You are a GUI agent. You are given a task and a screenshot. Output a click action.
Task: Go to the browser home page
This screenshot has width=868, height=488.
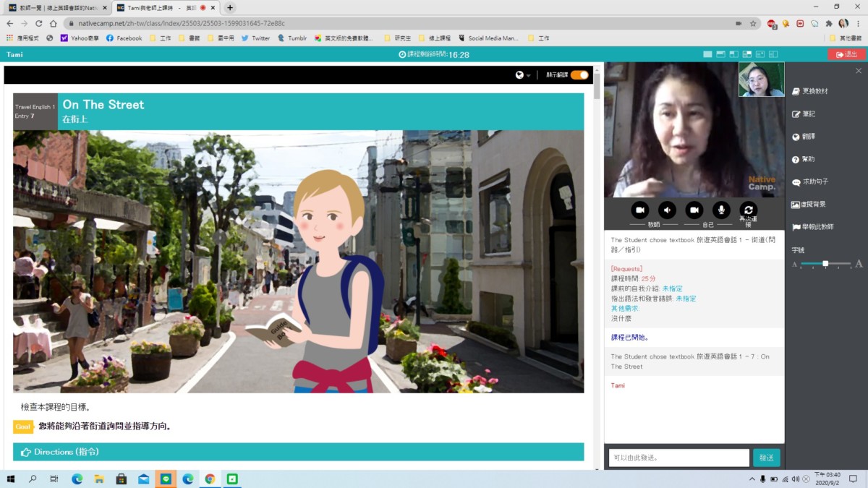pos(54,23)
